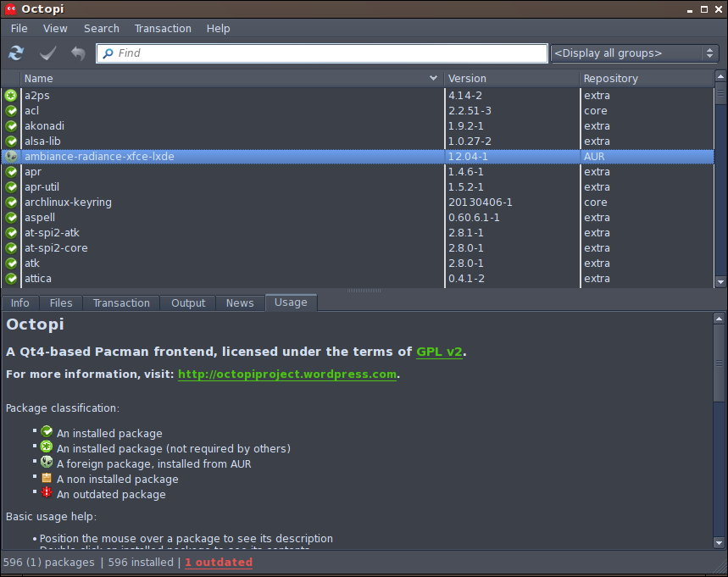Select the ambiance-radiance-xfce-lxde row name
The width and height of the screenshot is (728, 577).
coord(99,157)
